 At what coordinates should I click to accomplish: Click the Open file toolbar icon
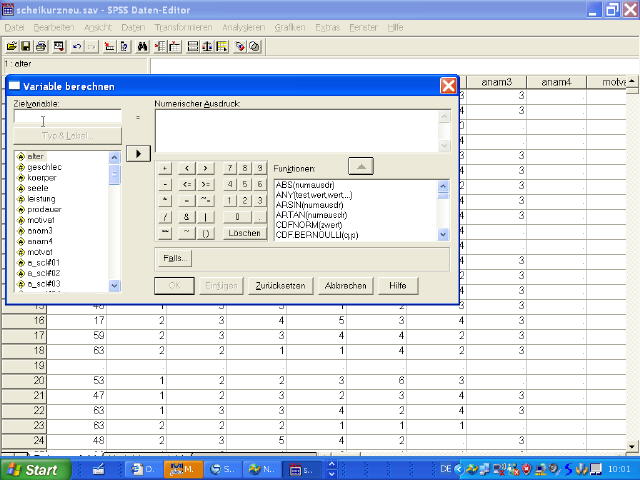point(11,46)
